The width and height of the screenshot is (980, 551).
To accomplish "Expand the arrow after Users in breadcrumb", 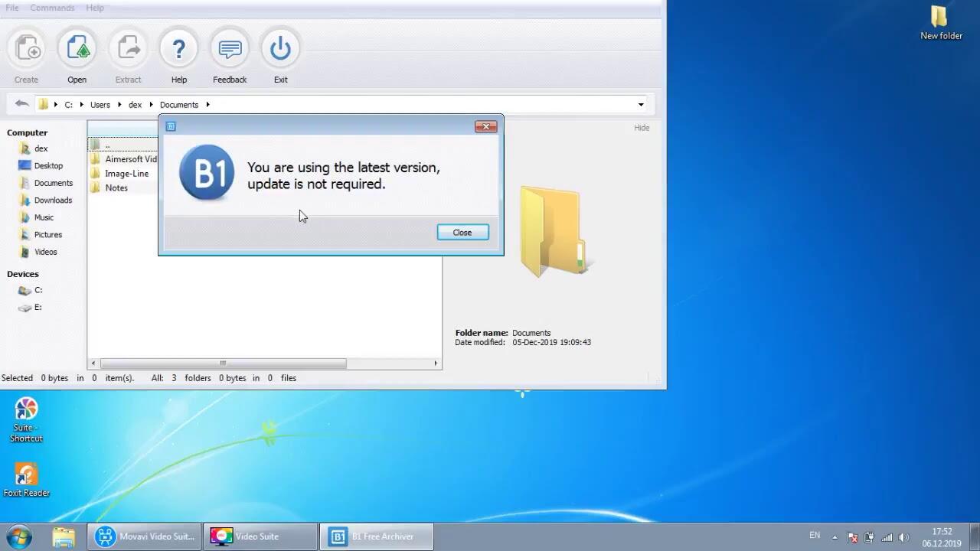I will point(119,105).
